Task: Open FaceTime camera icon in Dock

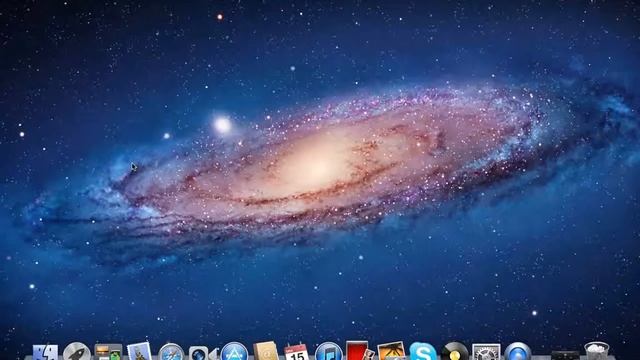Action: coord(203,353)
